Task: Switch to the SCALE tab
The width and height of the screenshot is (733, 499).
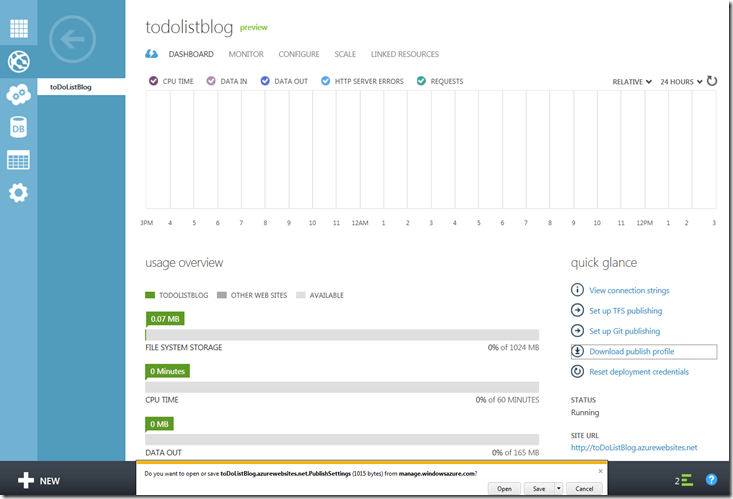Action: coord(345,54)
